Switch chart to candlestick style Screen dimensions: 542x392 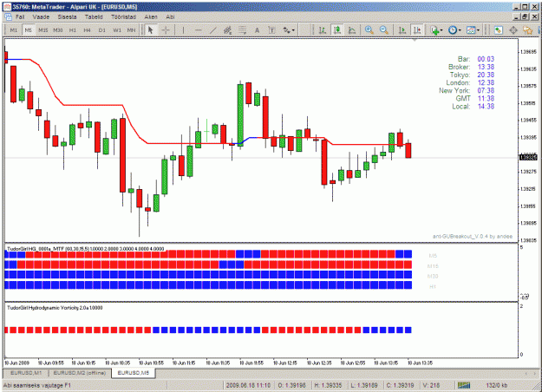click(337, 30)
